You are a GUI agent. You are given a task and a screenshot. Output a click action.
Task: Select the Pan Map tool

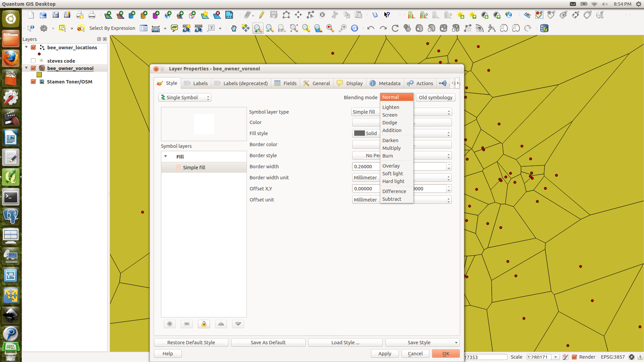click(234, 28)
